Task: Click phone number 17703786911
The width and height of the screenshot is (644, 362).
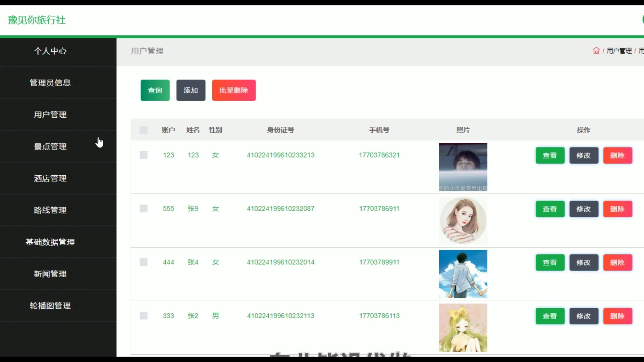Action: (x=379, y=208)
